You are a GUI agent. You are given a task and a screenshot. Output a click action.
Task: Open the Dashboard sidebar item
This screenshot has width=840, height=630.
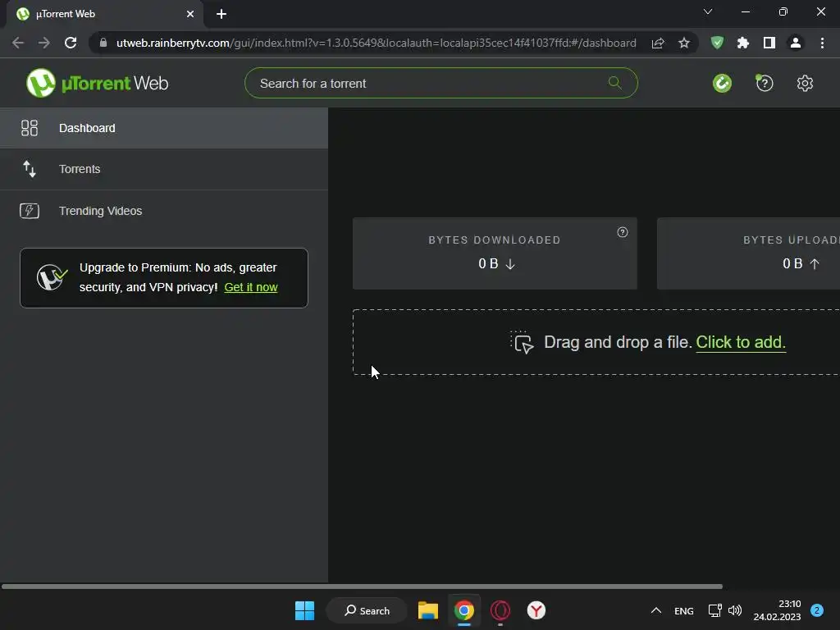(x=163, y=128)
